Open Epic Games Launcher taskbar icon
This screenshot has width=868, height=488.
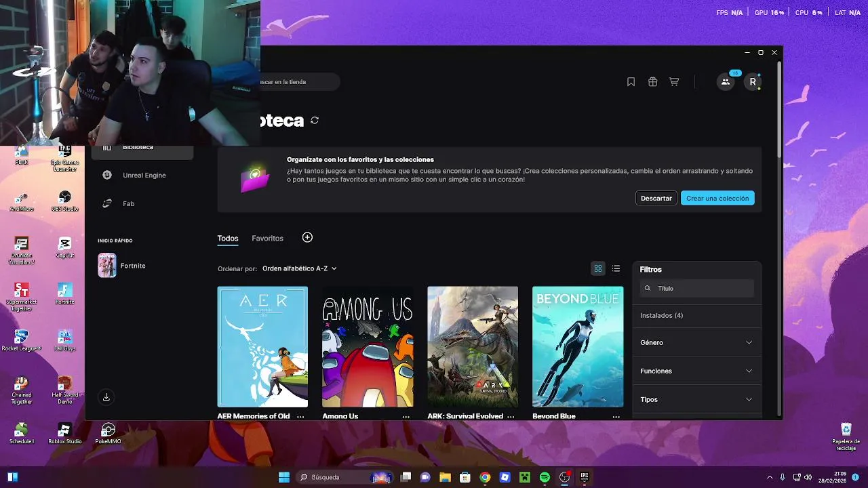[x=585, y=477]
